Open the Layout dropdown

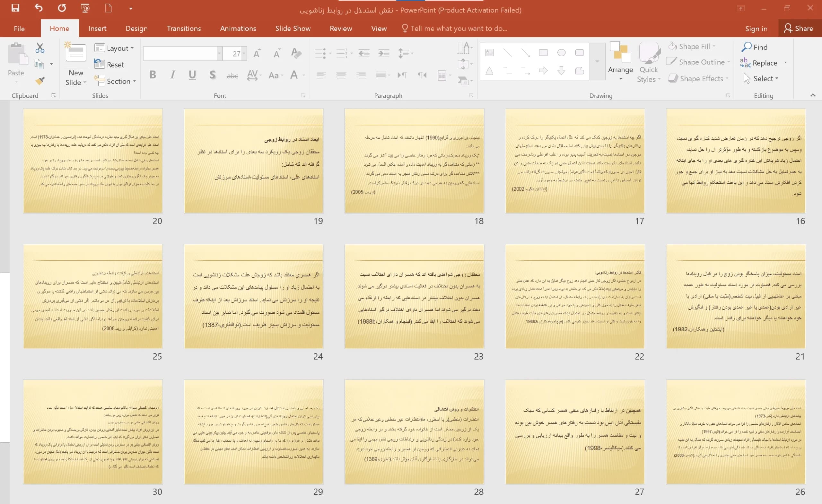click(x=114, y=48)
